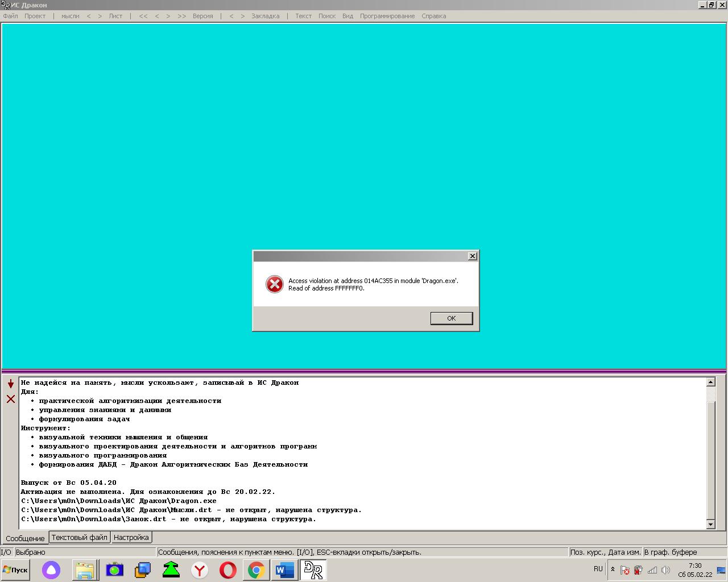
Task: Click OK in the access violation dialog
Action: [x=451, y=318]
